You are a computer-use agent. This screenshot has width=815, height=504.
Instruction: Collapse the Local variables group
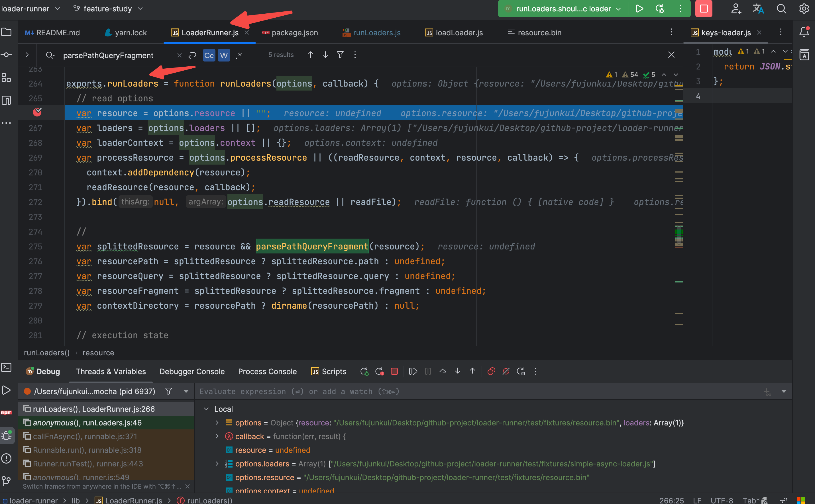tap(206, 409)
